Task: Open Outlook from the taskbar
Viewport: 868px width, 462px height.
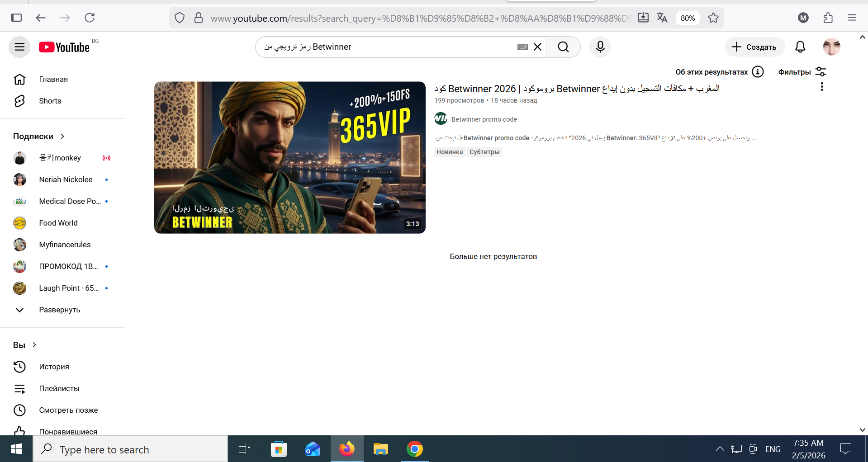Action: tap(313, 449)
